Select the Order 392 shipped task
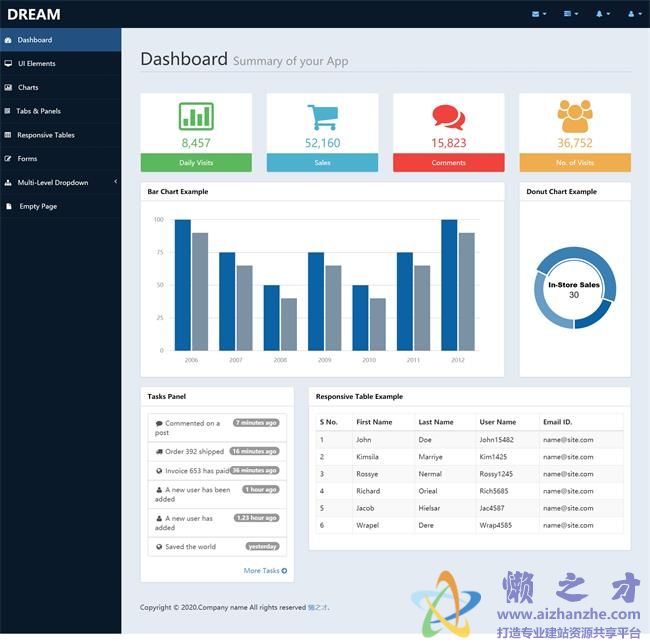 point(194,451)
